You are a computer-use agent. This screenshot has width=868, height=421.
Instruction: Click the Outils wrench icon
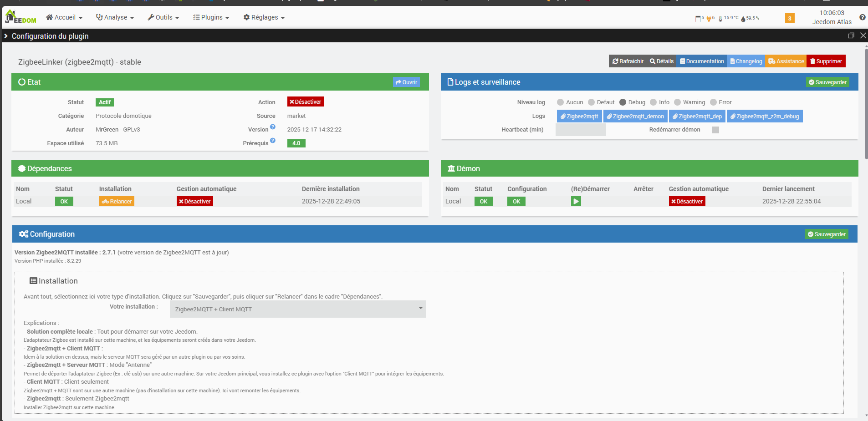(x=151, y=17)
